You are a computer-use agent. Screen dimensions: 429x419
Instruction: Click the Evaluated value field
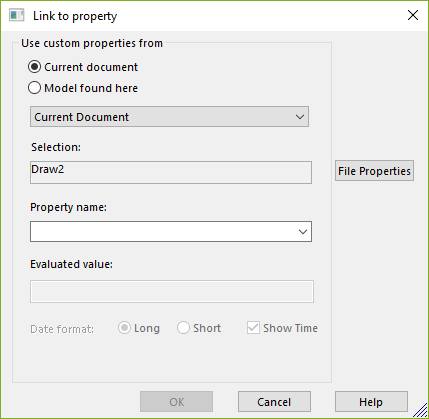(x=172, y=291)
